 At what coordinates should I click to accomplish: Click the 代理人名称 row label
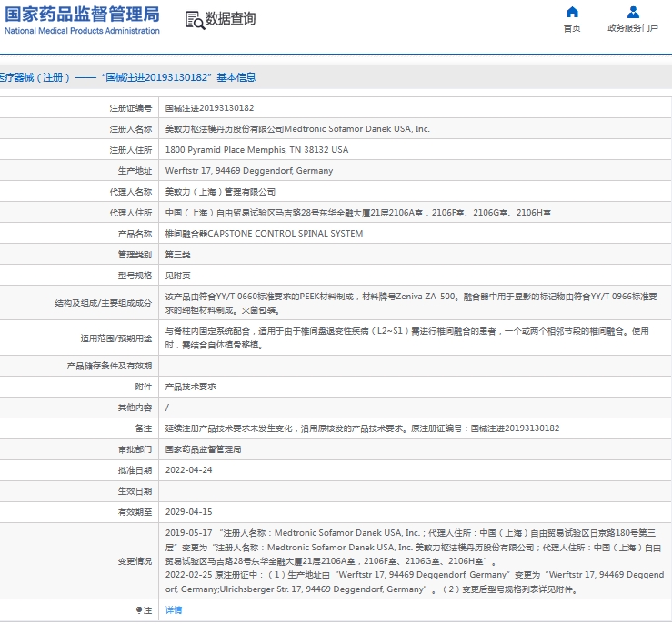click(131, 192)
